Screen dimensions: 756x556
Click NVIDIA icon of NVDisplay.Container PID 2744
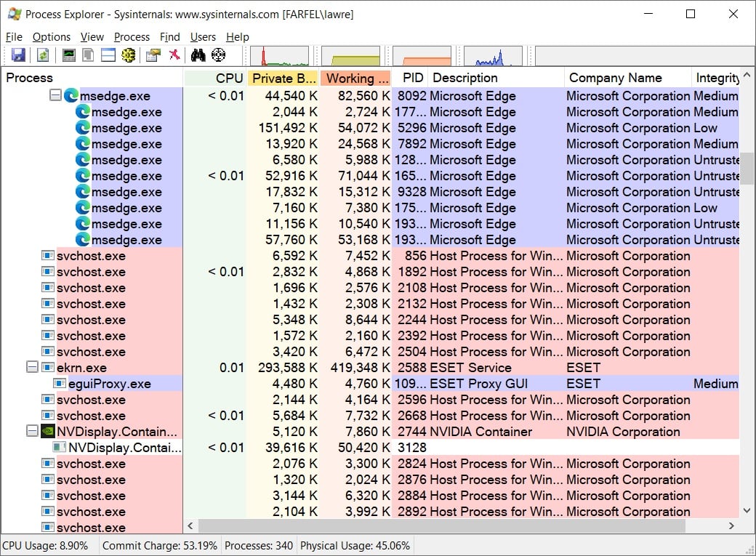pos(48,431)
